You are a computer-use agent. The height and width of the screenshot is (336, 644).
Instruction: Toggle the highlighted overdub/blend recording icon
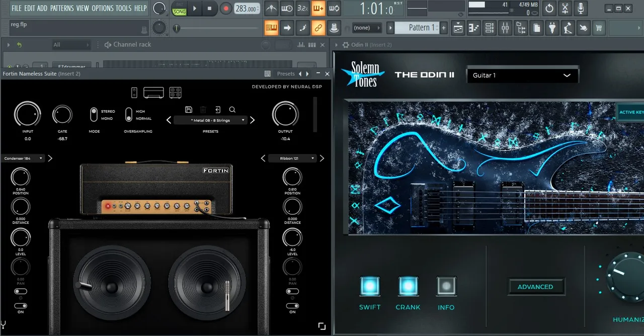(318, 9)
